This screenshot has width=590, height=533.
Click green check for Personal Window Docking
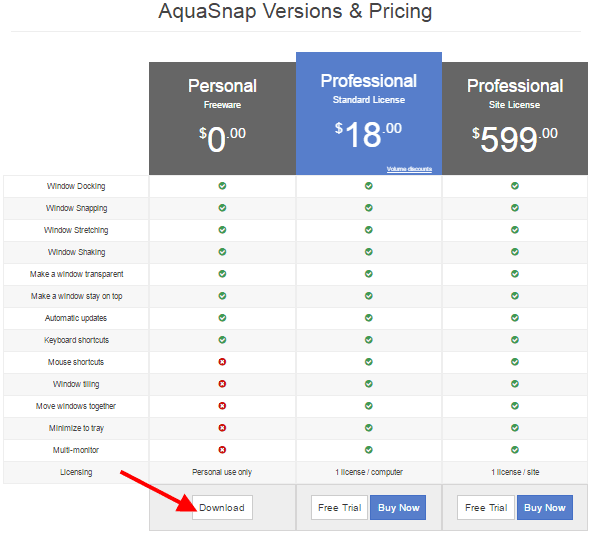point(222,186)
